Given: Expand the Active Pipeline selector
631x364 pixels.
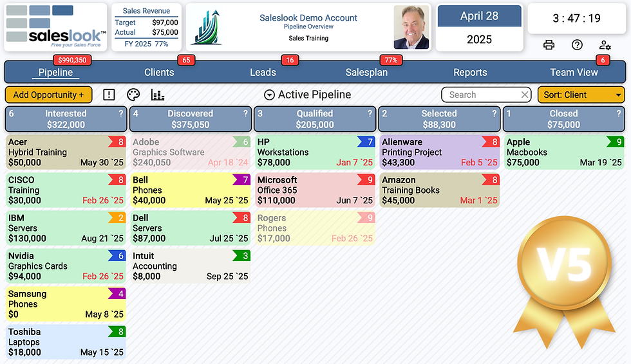Looking at the screenshot, I should click(269, 95).
